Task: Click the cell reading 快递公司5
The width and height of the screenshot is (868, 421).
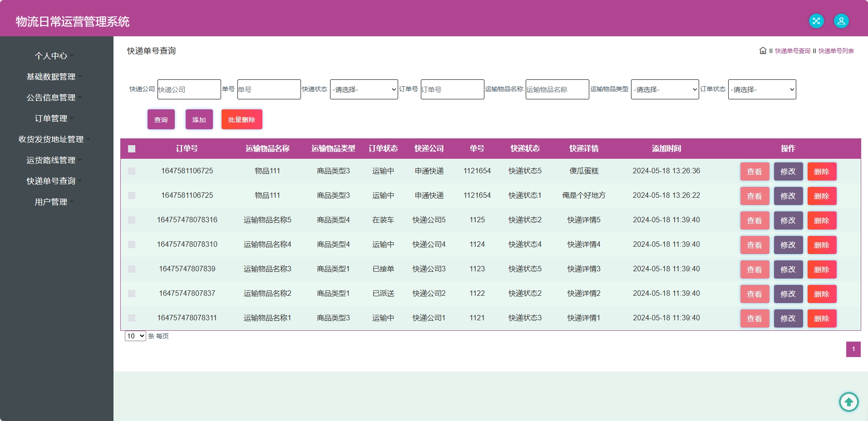Action: pos(429,220)
